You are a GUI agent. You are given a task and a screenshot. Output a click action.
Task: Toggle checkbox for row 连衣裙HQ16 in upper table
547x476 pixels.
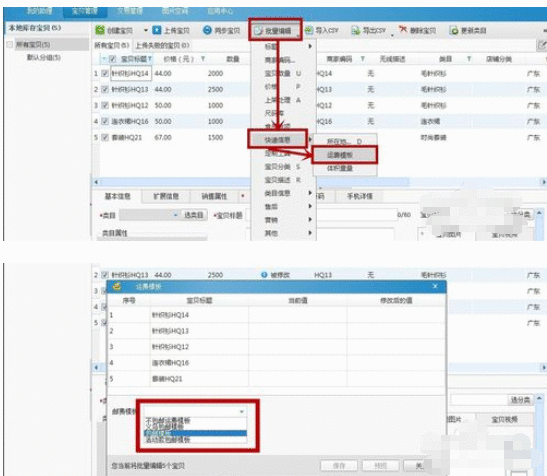pyautogui.click(x=105, y=121)
